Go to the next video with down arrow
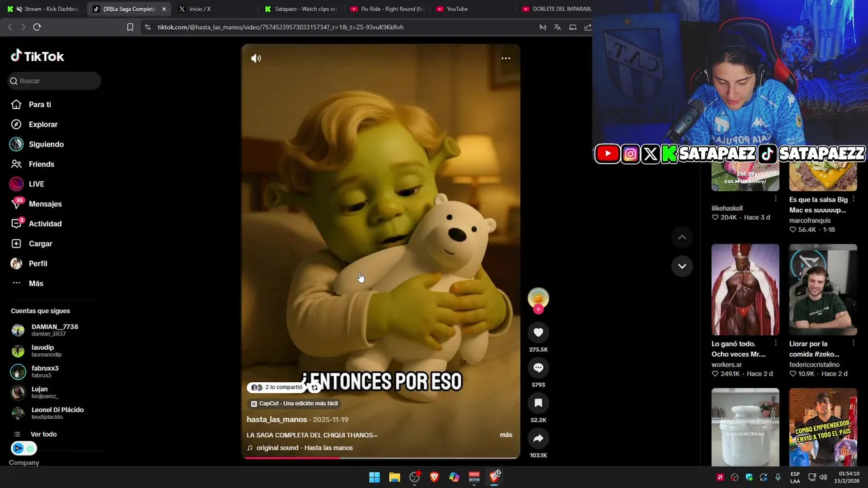The width and height of the screenshot is (868, 488). pyautogui.click(x=682, y=266)
